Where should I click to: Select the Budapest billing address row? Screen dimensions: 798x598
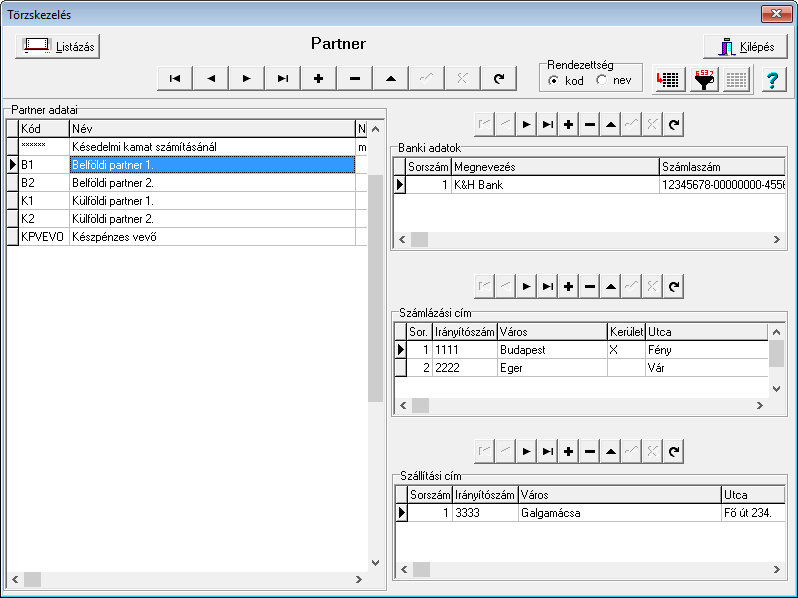[x=581, y=350]
